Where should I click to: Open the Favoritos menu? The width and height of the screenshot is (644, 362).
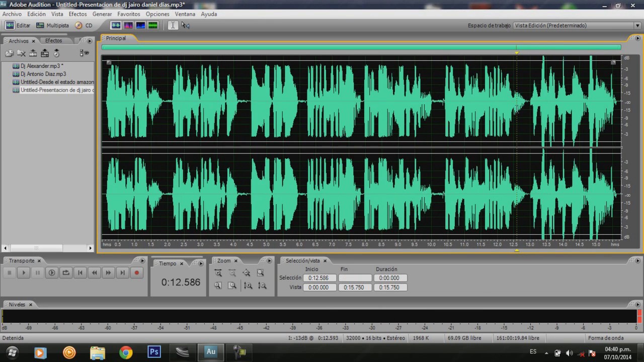click(x=129, y=14)
